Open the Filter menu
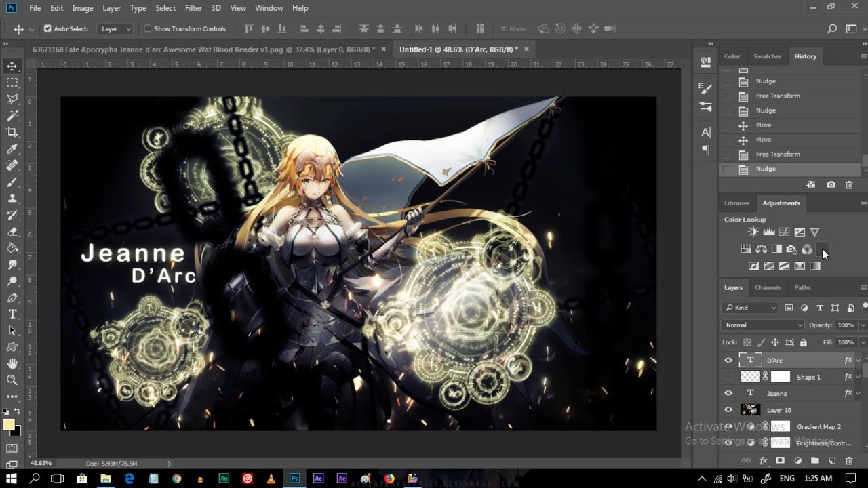 [x=193, y=8]
